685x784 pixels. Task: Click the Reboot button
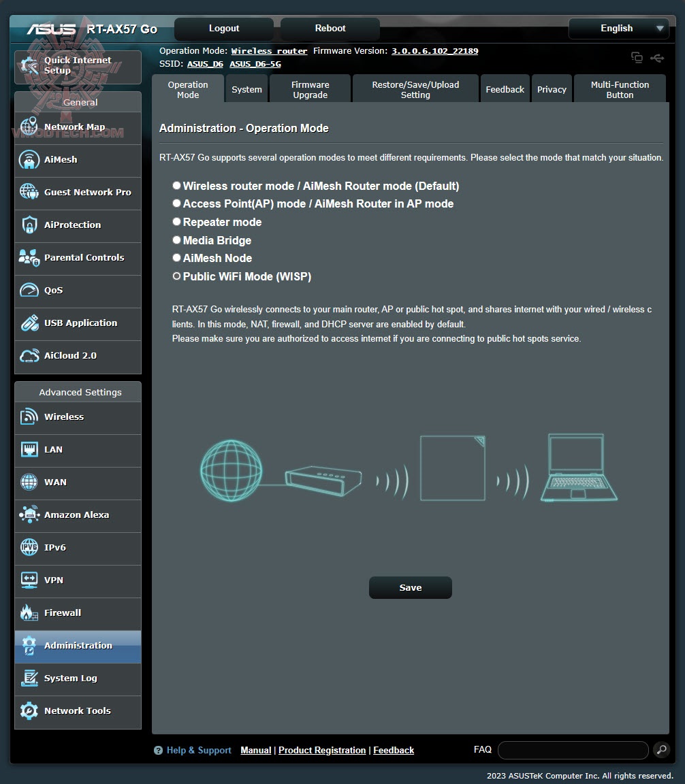coord(330,29)
